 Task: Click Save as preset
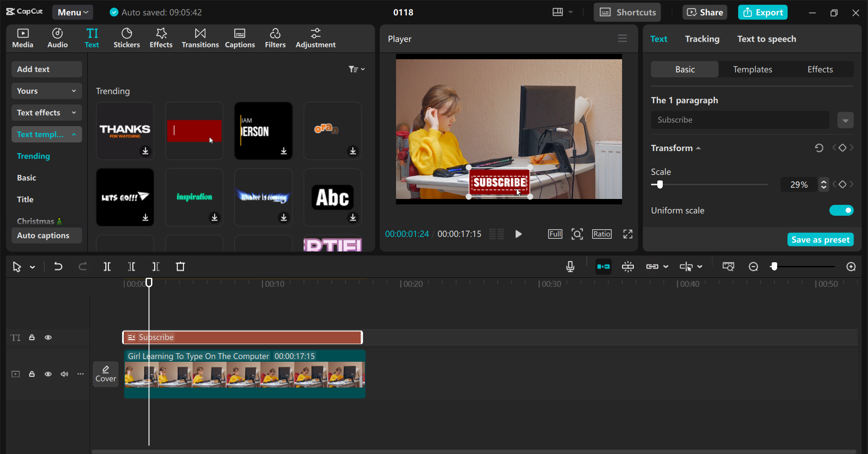pos(821,240)
